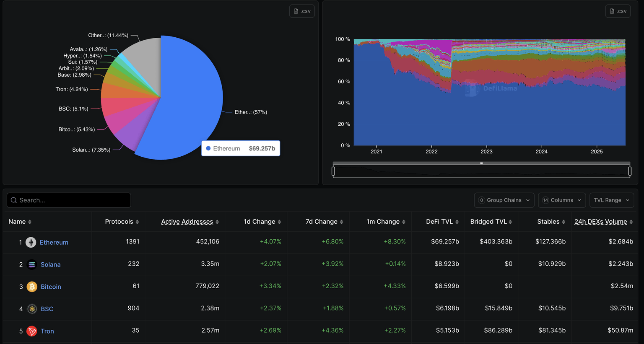Image resolution: width=644 pixels, height=344 pixels.
Task: Expand the Columns dropdown
Action: click(562, 200)
